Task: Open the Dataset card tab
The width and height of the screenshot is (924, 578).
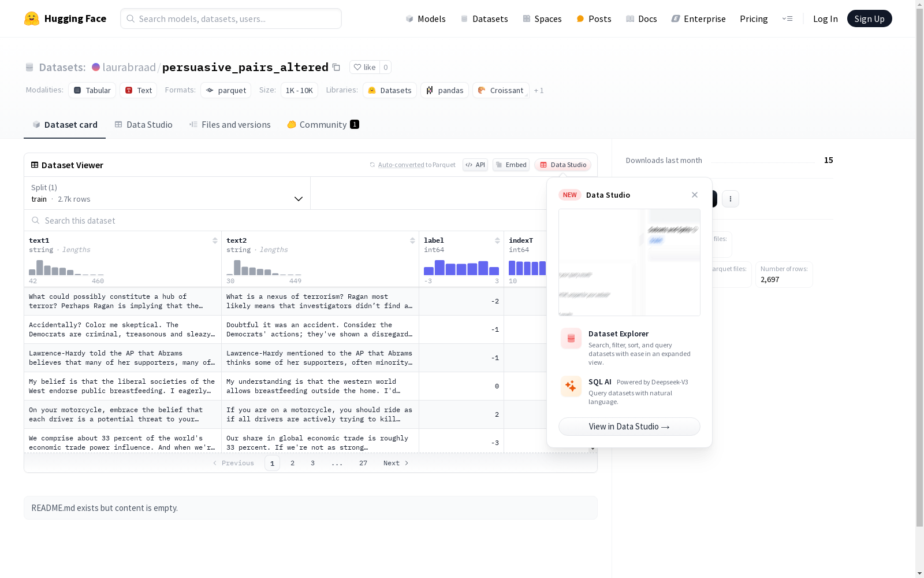Action: (65, 125)
